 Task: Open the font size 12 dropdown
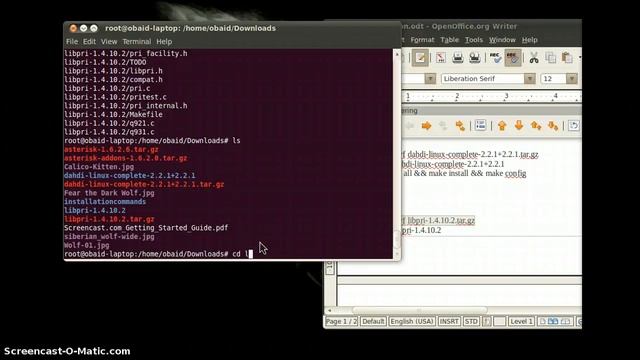point(572,78)
